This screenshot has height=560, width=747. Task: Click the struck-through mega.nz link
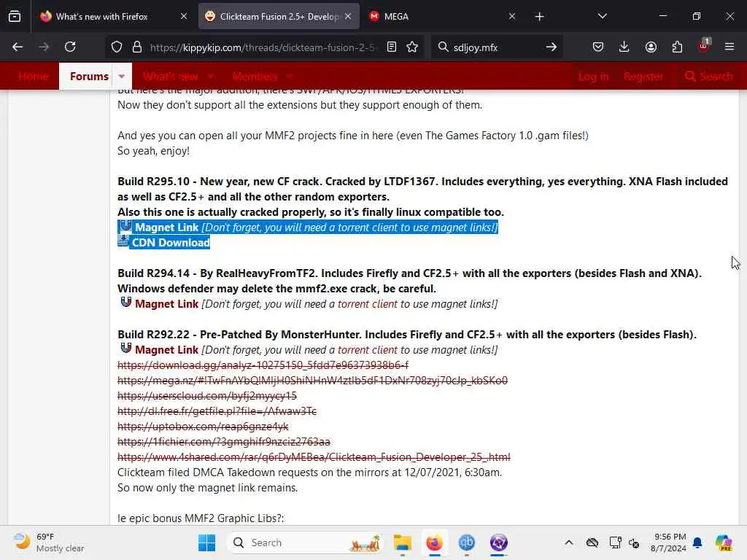[x=312, y=381]
